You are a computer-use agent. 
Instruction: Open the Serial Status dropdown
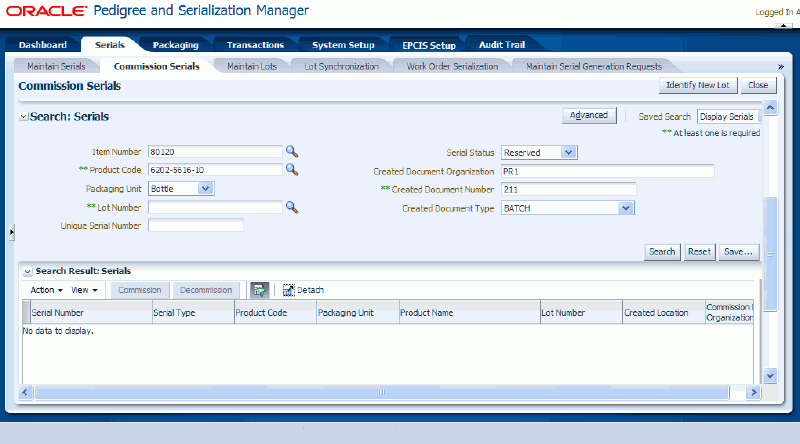point(568,152)
